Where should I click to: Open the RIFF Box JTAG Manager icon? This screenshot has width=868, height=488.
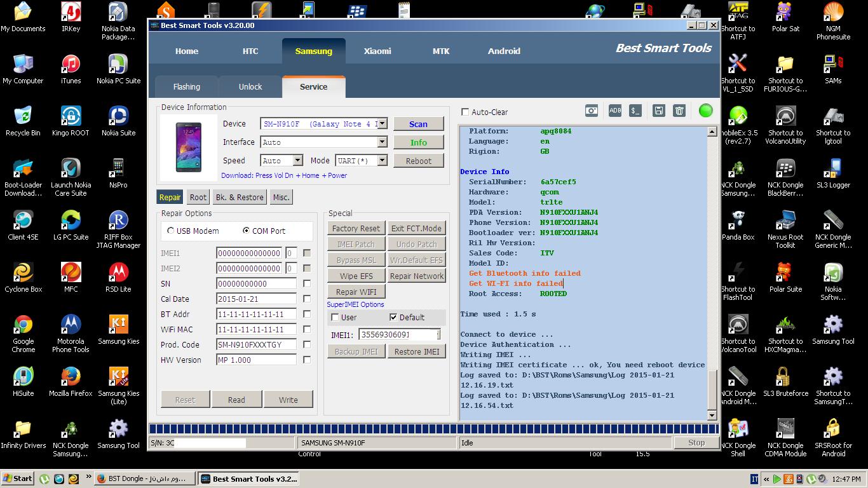point(118,229)
